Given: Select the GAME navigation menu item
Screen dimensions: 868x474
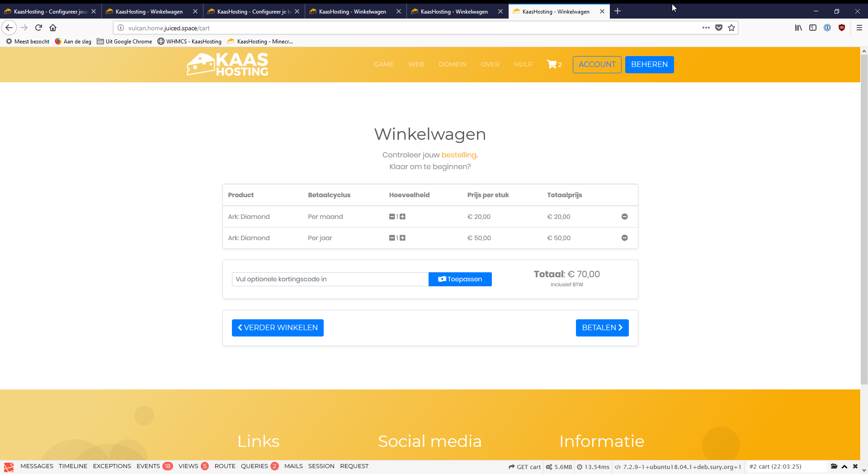Looking at the screenshot, I should click(383, 64).
